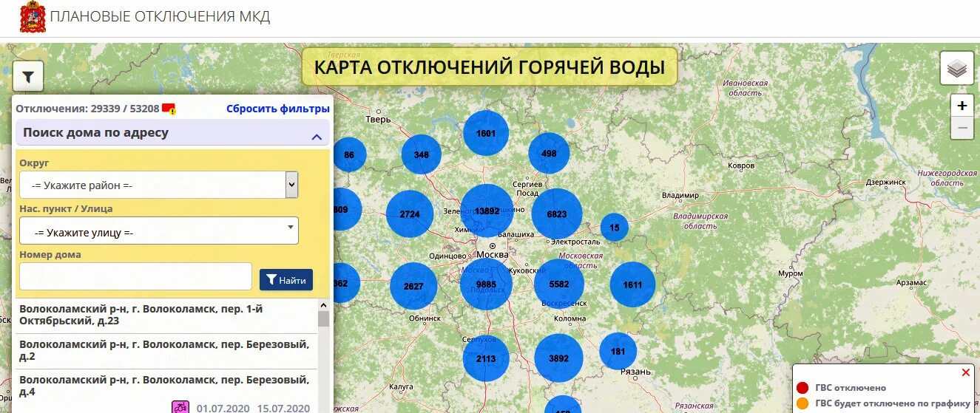Collapse the 'Поиск дома по адресу' section chevron
Image resolution: width=980 pixels, height=413 pixels.
317,137
